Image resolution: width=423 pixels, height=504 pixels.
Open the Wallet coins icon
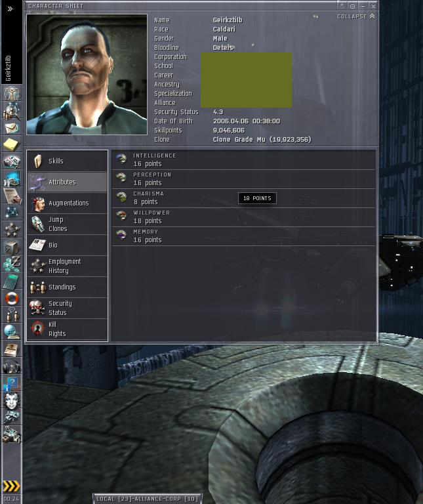pos(12,264)
